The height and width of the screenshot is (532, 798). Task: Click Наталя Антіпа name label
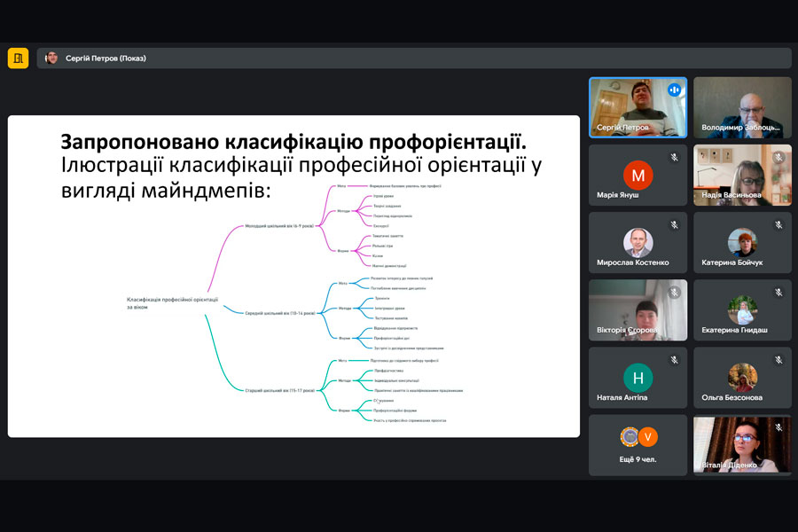(622, 397)
